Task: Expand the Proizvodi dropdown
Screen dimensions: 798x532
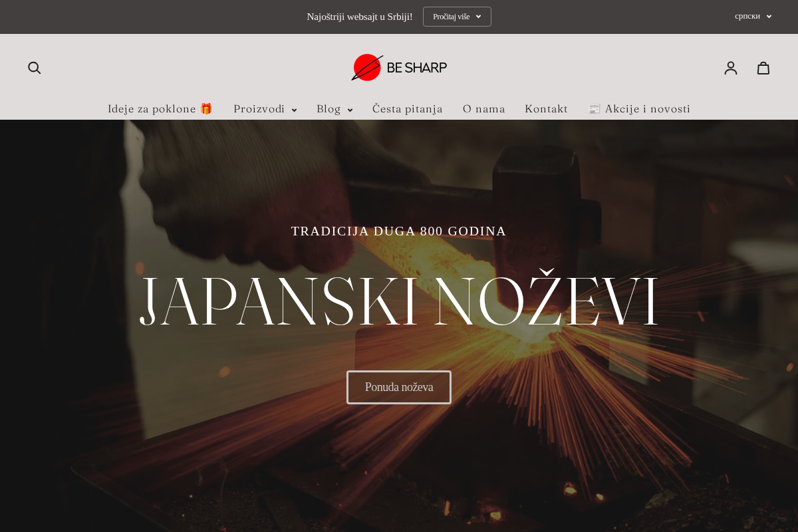Action: (x=265, y=109)
